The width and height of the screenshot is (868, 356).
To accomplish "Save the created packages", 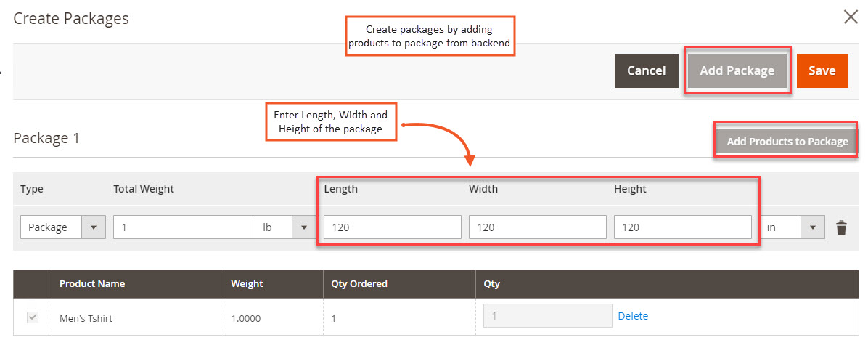I will (x=822, y=71).
